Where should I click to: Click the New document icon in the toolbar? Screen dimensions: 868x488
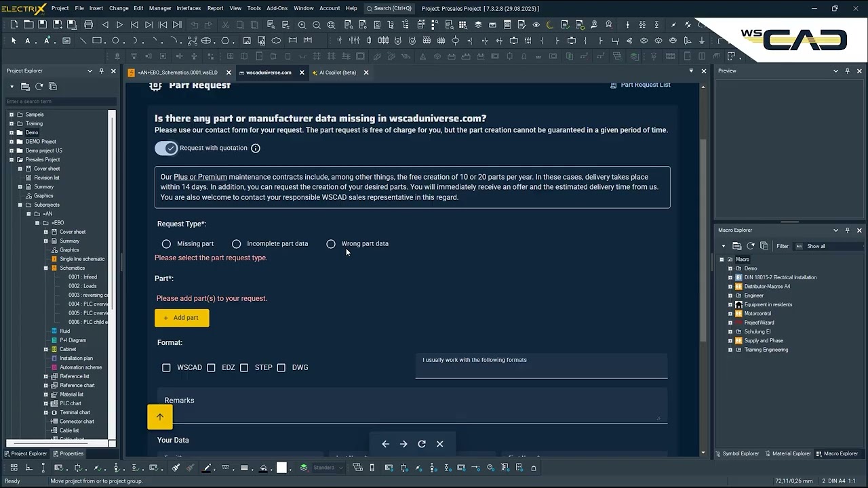click(x=14, y=24)
